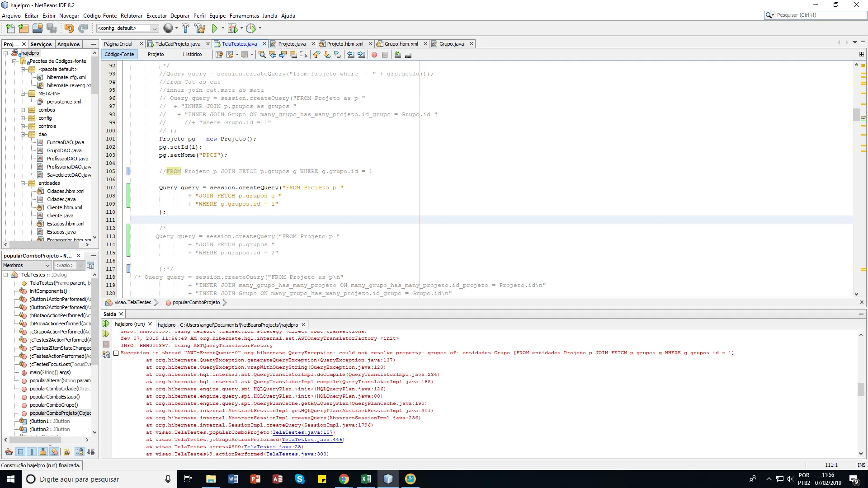Click the Debug Project toolbar icon
Screen dimensions: 868x488
pos(232,28)
